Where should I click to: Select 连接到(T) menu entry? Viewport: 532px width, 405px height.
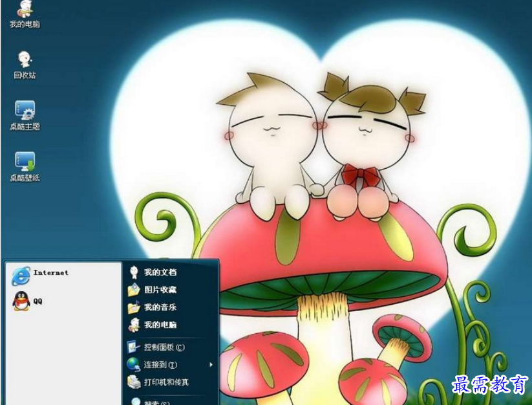pyautogui.click(x=160, y=365)
